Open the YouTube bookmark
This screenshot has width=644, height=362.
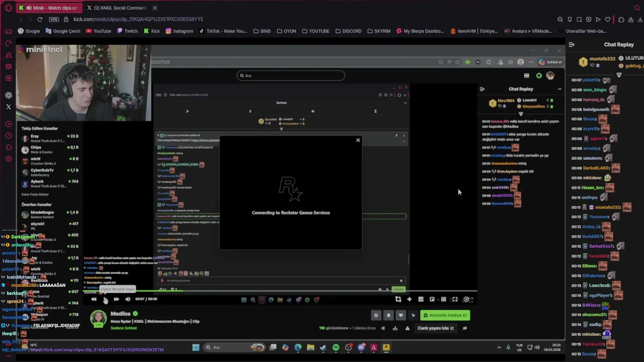pos(99,31)
